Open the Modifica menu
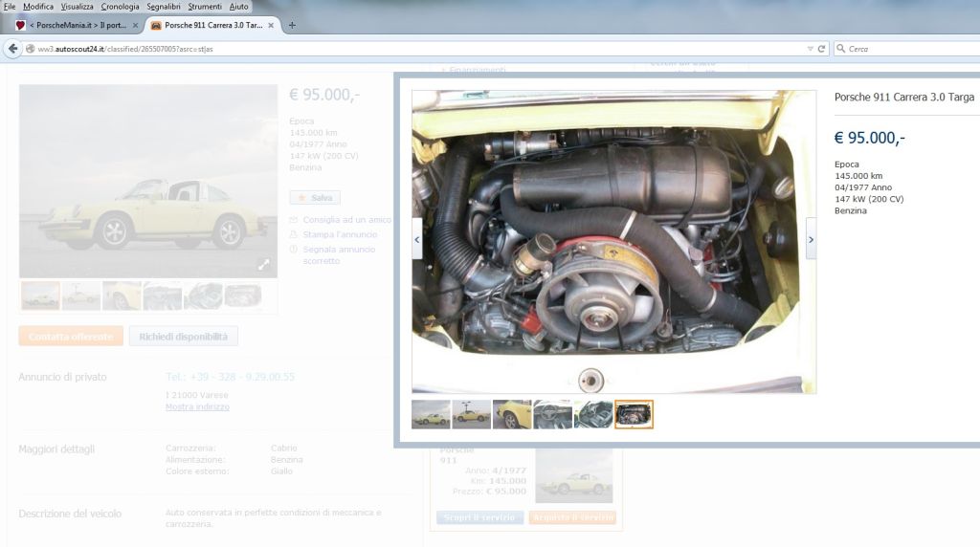 38,7
